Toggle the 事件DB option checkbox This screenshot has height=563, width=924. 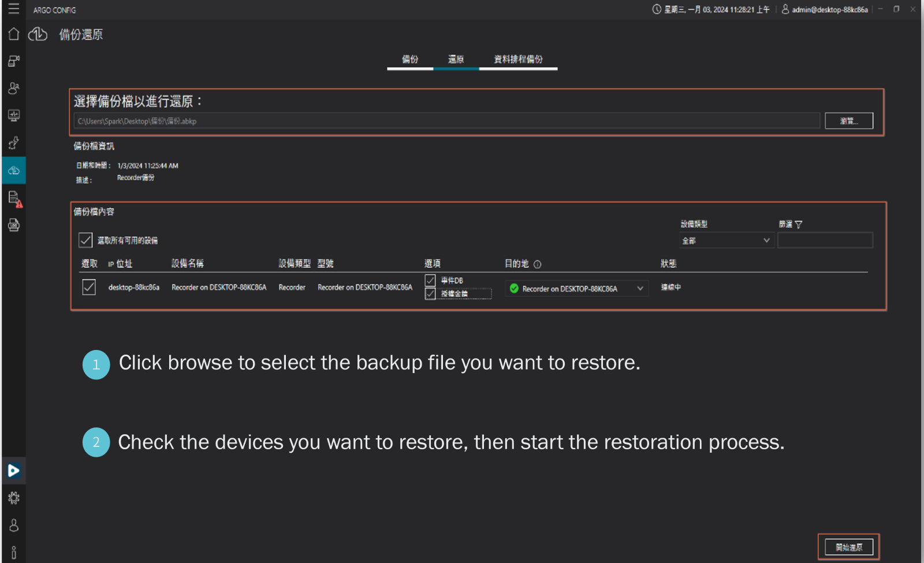coord(430,280)
